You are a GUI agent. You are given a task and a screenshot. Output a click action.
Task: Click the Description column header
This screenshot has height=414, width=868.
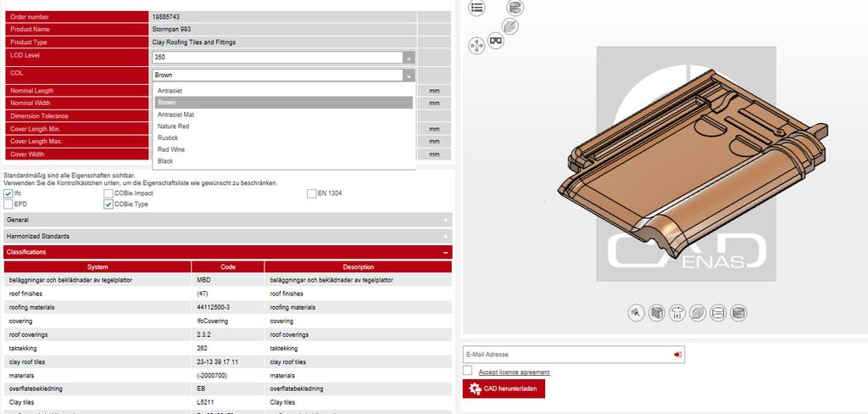tap(359, 267)
